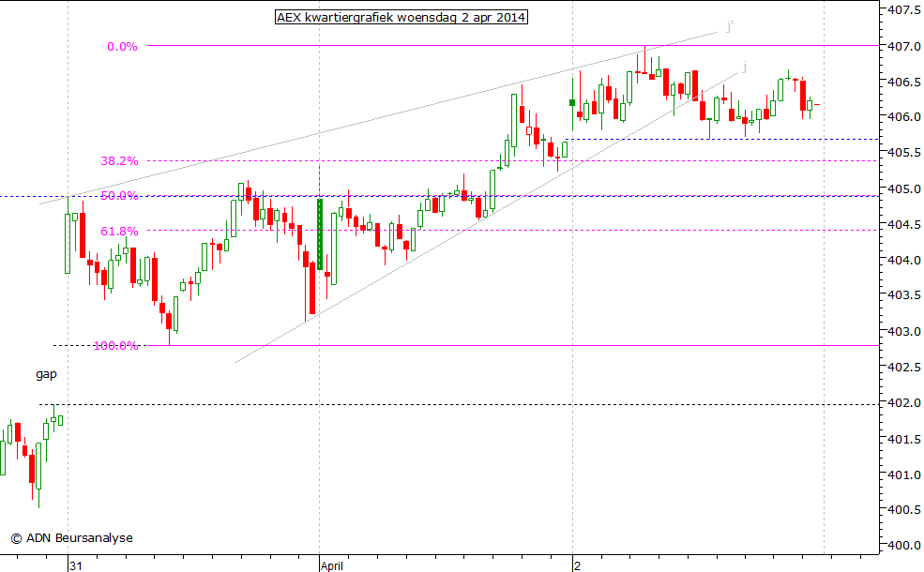Click the 401.0 price axis label

click(x=904, y=474)
